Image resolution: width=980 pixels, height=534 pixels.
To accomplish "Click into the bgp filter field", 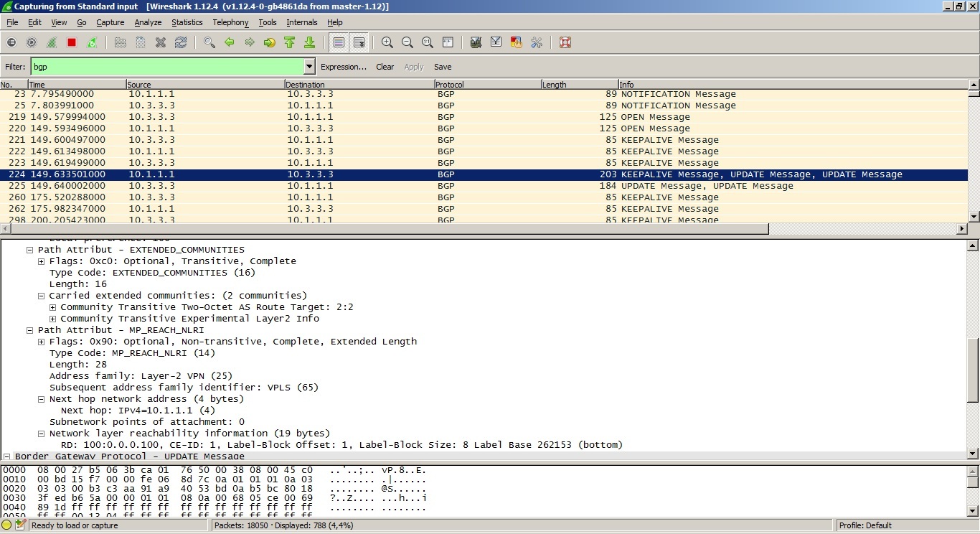I will coord(165,67).
